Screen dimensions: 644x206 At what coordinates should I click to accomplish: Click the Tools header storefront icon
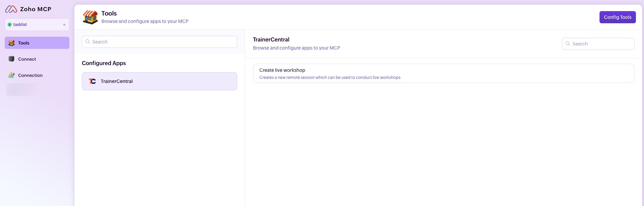[x=90, y=17]
